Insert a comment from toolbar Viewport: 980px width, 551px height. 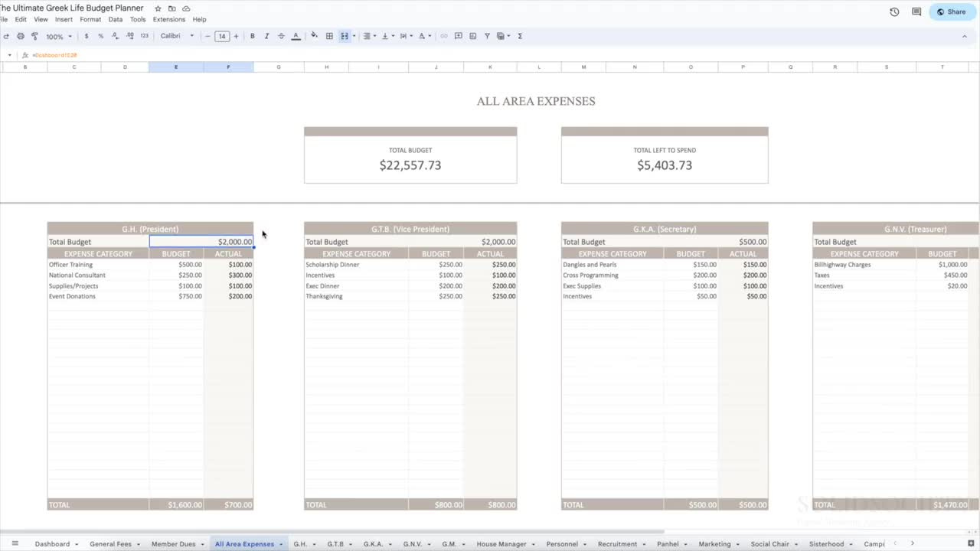click(459, 36)
